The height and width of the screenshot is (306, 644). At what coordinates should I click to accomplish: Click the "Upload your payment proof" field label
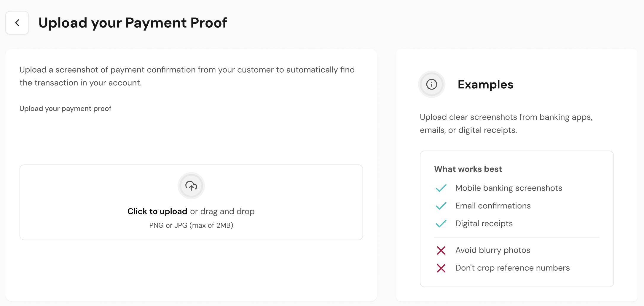click(x=65, y=109)
